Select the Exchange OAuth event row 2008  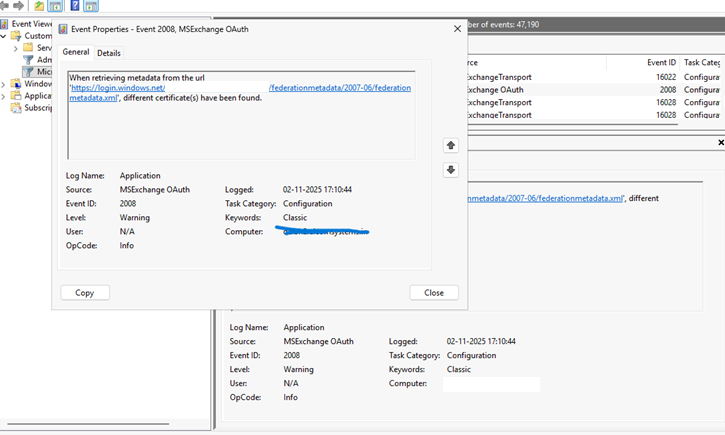pos(596,90)
